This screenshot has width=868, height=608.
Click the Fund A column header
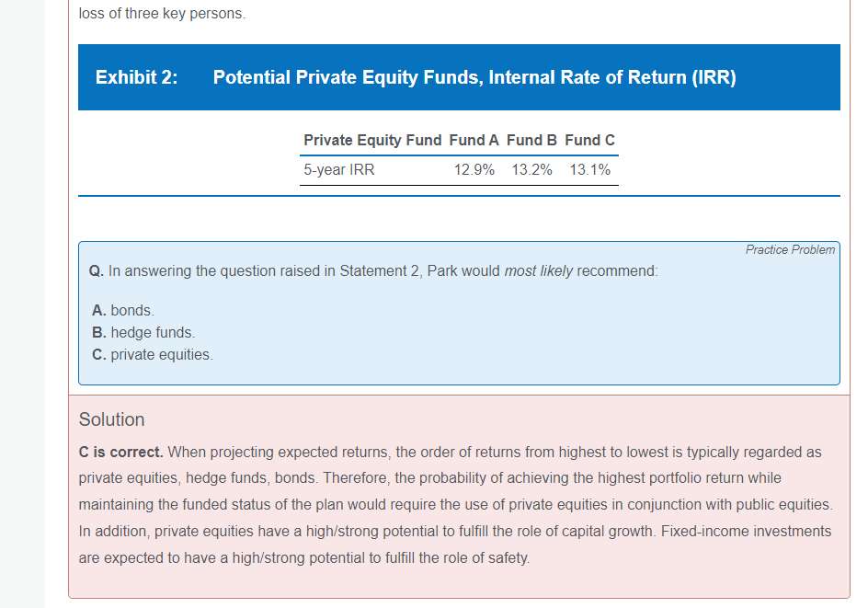click(474, 141)
